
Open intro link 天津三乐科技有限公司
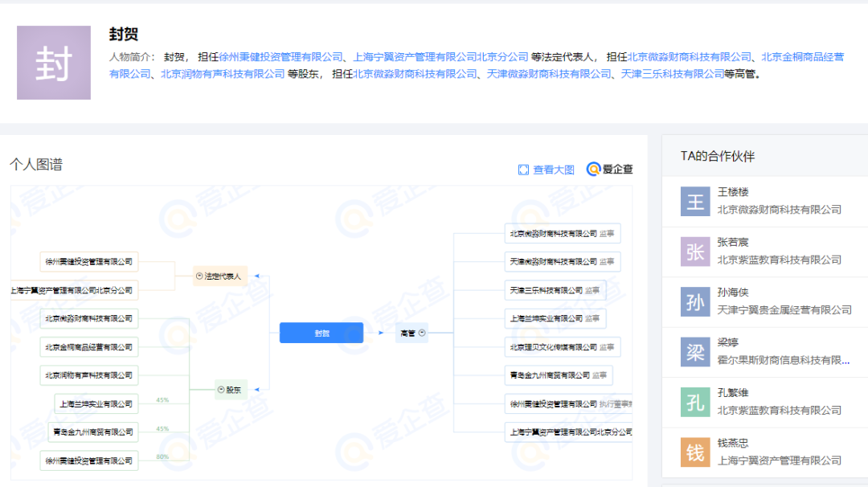pos(673,74)
